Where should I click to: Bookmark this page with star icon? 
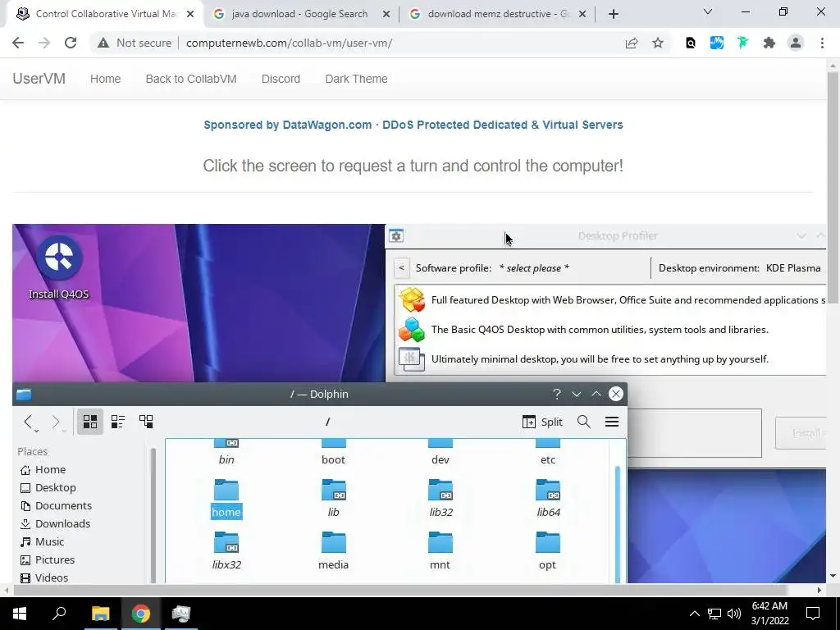pos(658,43)
